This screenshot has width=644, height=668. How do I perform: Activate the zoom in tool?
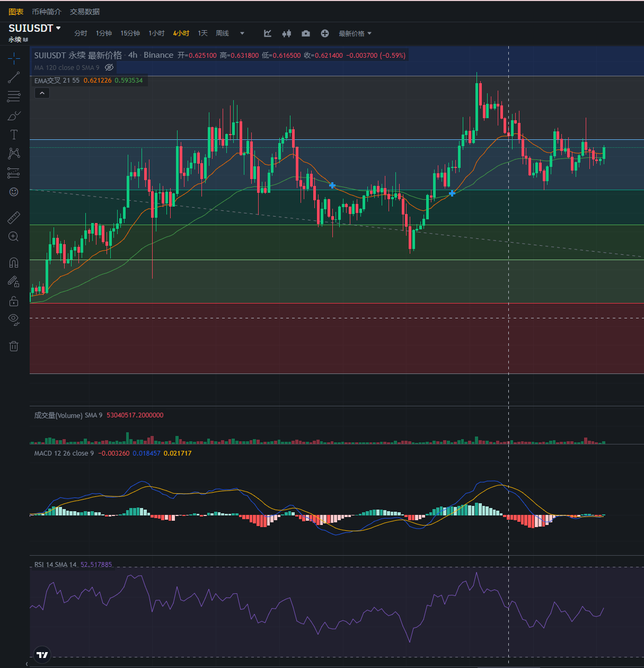[14, 237]
